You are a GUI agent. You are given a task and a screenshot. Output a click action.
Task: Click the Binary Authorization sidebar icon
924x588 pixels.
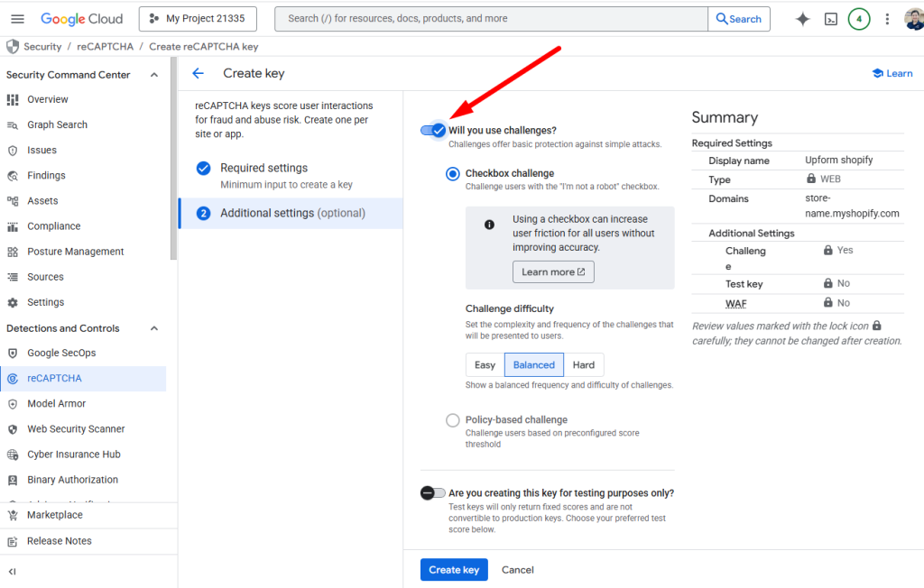(x=13, y=480)
